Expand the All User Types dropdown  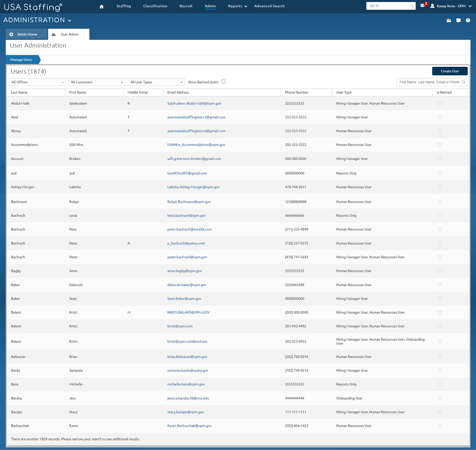pos(156,82)
